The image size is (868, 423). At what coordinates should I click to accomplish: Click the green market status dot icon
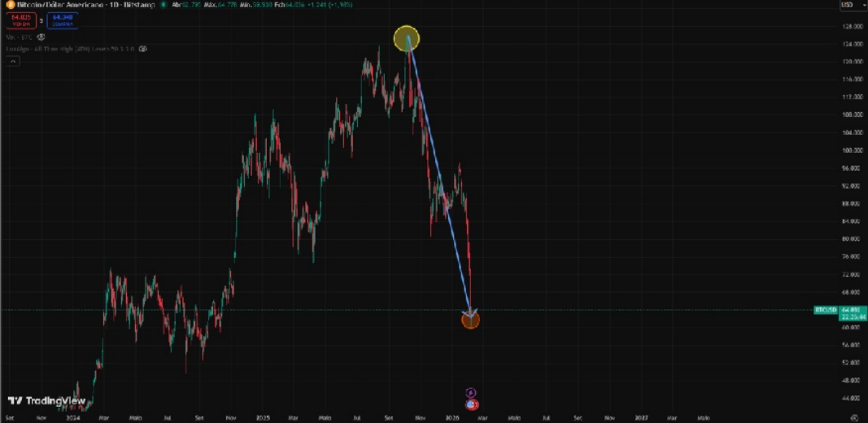point(163,5)
